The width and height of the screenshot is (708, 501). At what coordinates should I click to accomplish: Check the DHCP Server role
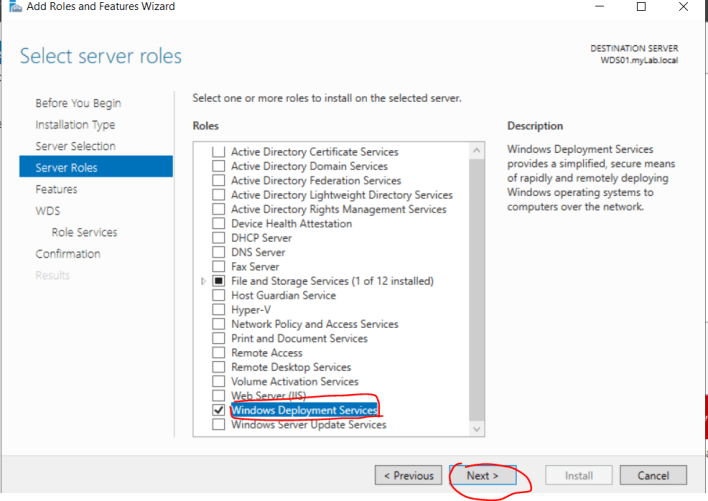[219, 238]
